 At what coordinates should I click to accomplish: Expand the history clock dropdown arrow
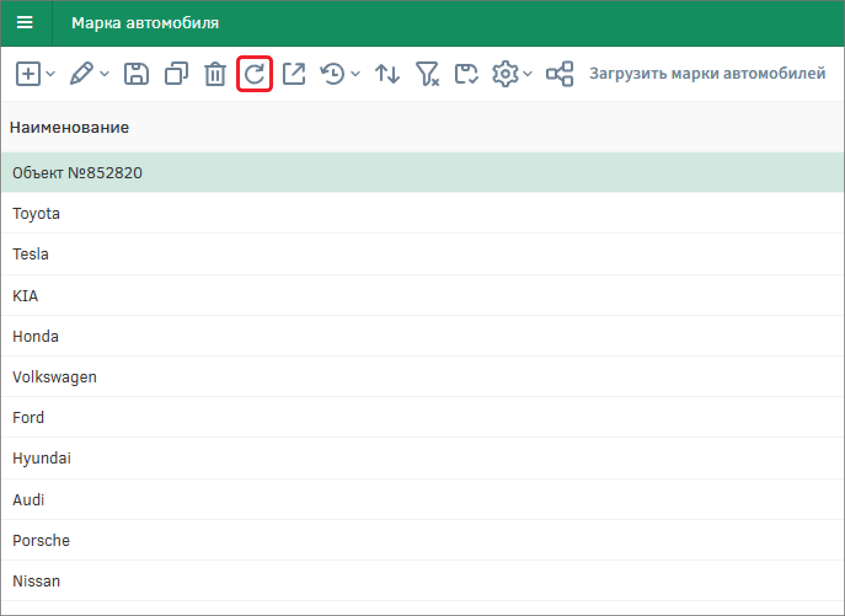(355, 74)
